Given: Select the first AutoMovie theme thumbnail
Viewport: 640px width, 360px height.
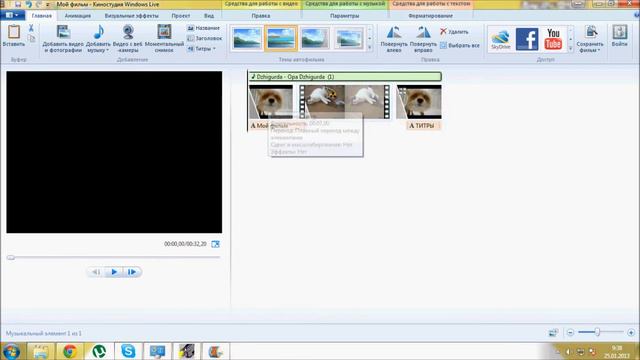Looking at the screenshot, I should point(247,38).
